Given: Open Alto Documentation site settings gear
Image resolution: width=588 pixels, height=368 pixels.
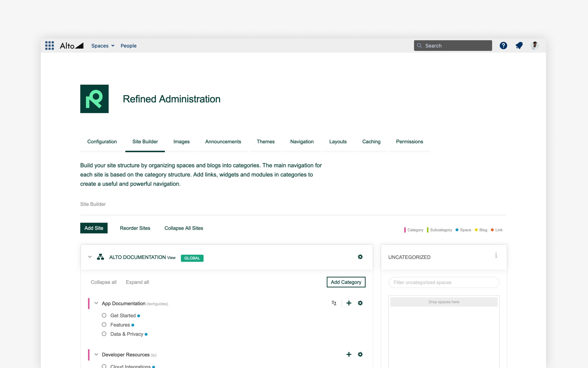Looking at the screenshot, I should pyautogui.click(x=360, y=257).
